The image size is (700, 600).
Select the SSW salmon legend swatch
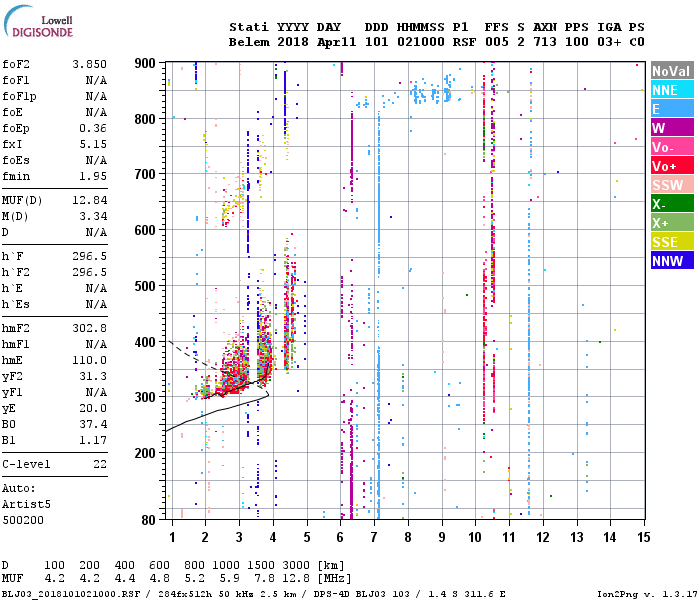672,184
